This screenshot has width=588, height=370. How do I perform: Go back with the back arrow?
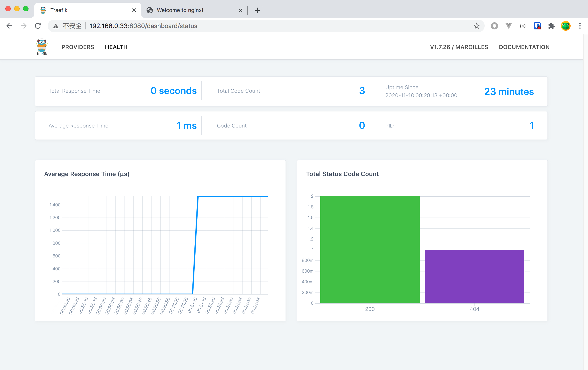9,26
